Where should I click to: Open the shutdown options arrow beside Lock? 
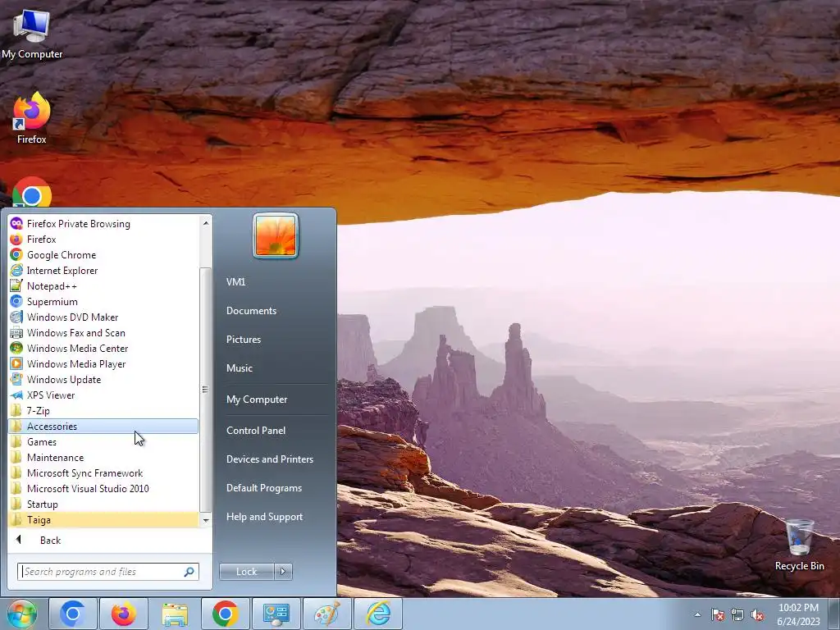(x=283, y=572)
